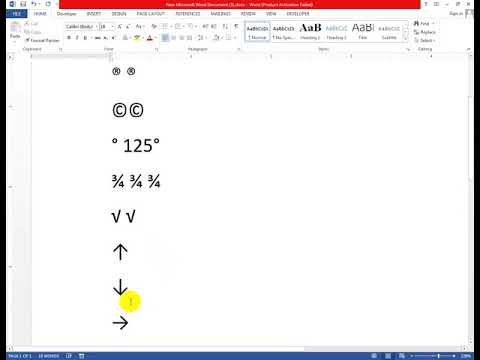
Task: Justify the paragraph text
Action: coord(190,38)
